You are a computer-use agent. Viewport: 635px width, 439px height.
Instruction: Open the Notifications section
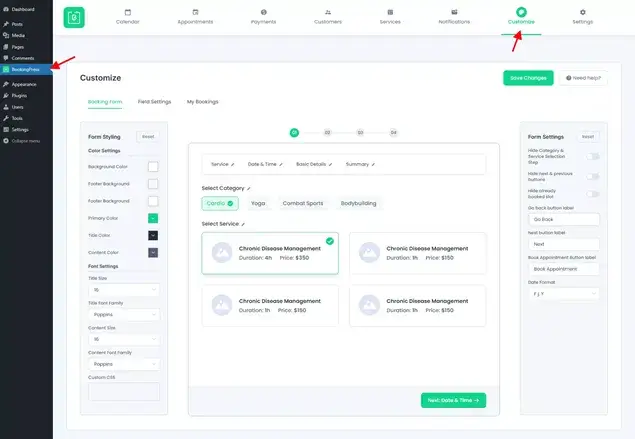[x=454, y=17]
